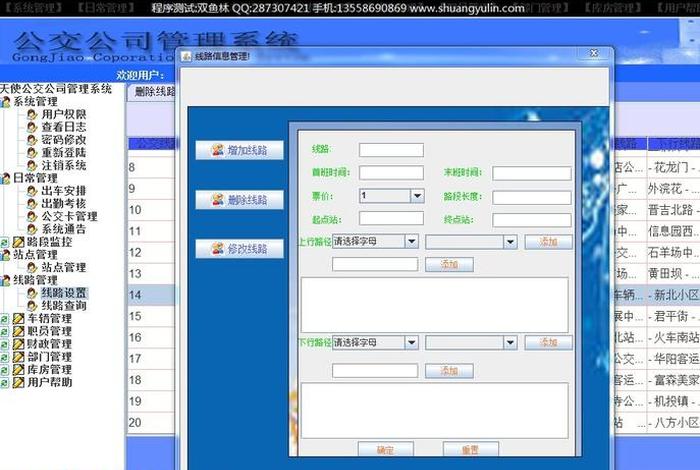Click the 上行路径 station list area
The image size is (700, 470).
(x=434, y=305)
